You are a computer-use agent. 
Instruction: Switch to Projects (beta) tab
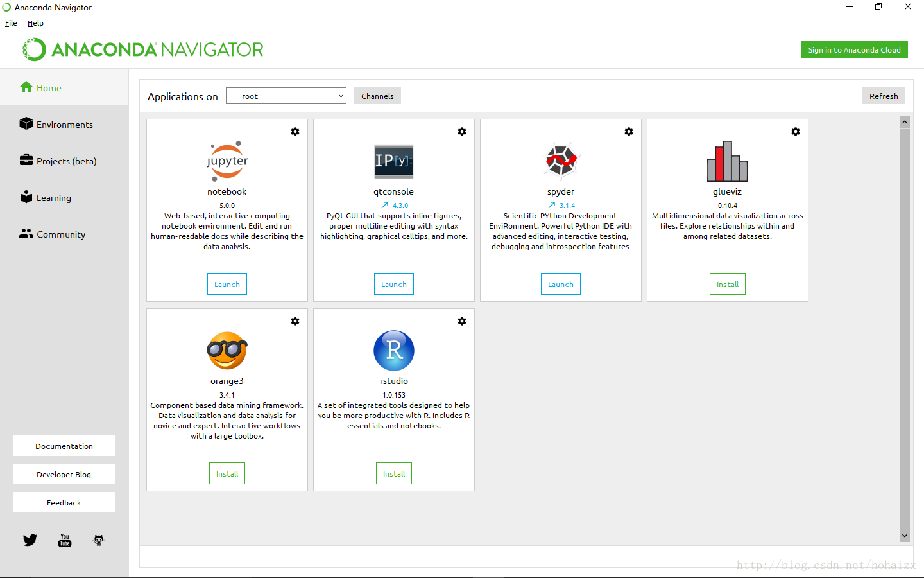click(x=64, y=161)
